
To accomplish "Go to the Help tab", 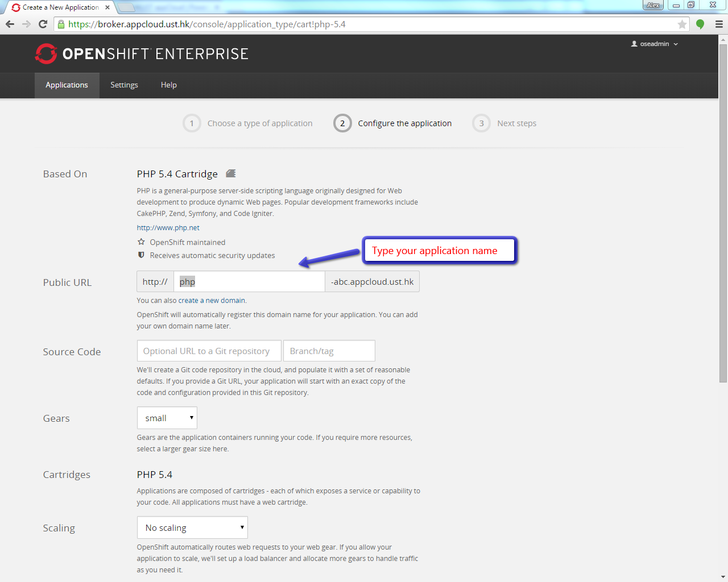I will (168, 85).
